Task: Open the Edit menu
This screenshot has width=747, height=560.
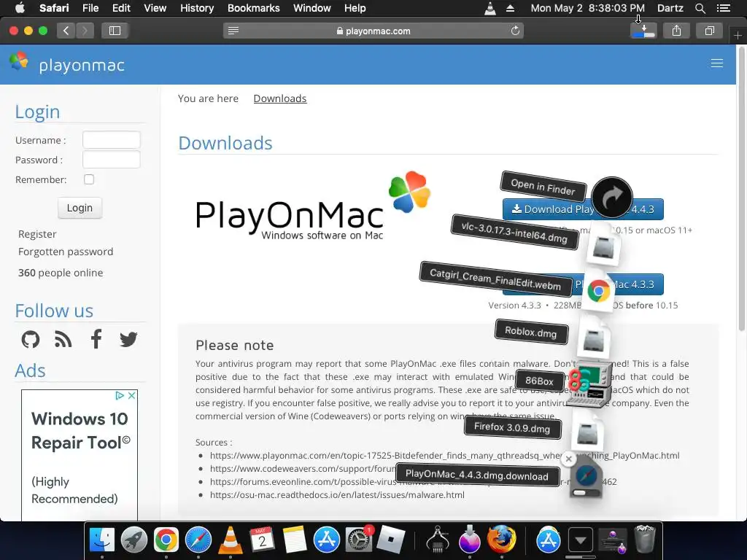Action: [121, 8]
